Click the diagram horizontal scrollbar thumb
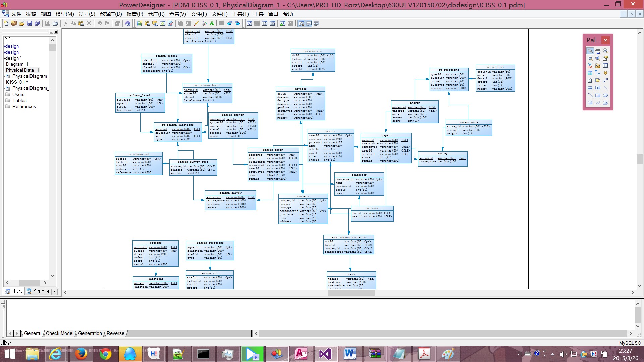 pyautogui.click(x=351, y=293)
